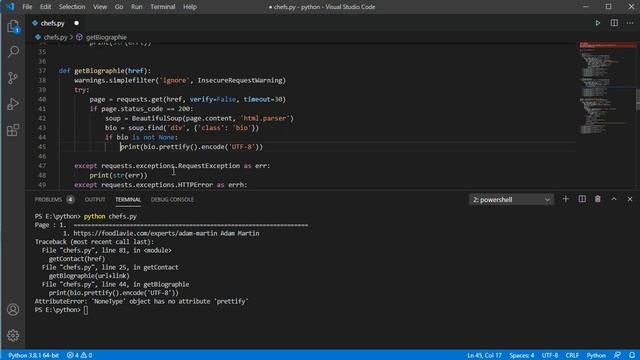Open the Source Control view icon
640x360 pixels.
13,78
